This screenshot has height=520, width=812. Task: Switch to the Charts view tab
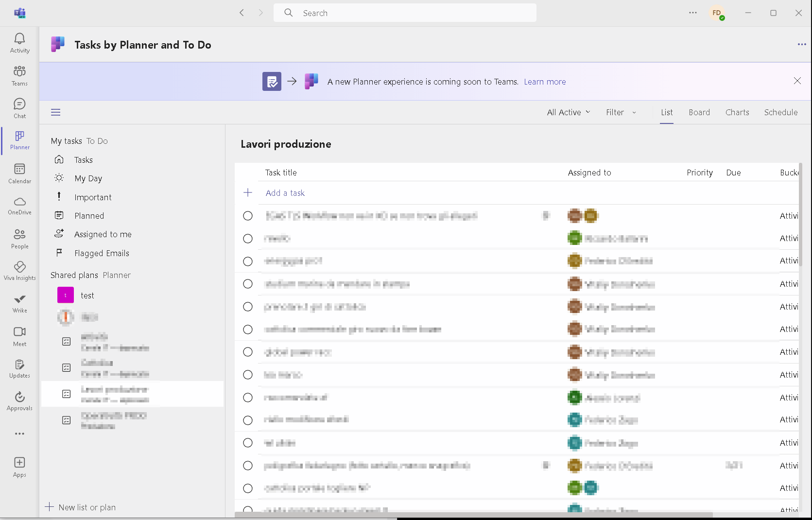[737, 112]
